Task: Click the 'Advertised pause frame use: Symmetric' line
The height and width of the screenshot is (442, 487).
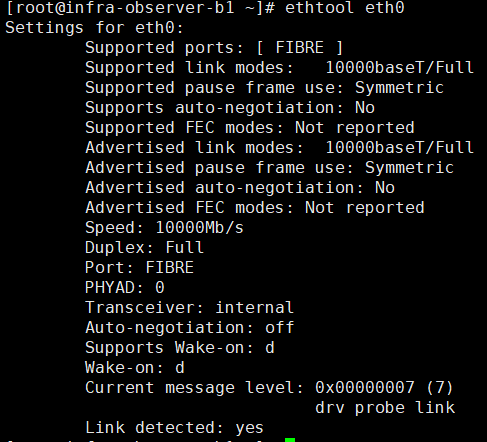Action: 269,168
